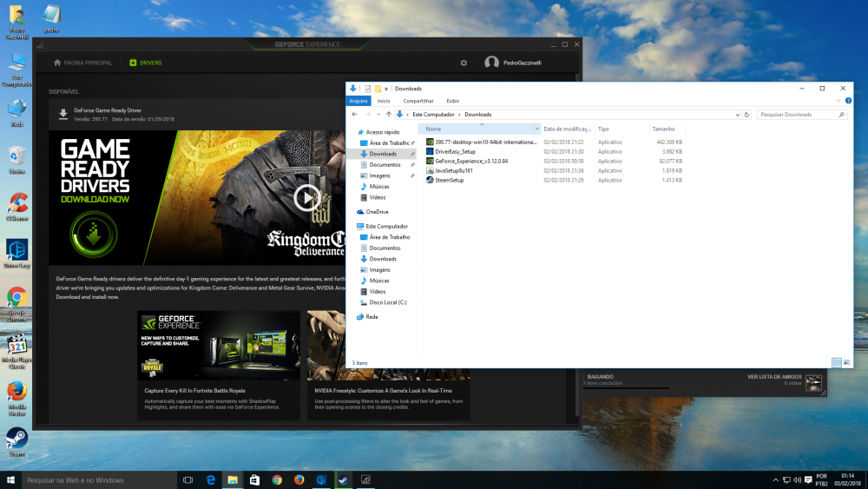Open the NVIDIA Freestyle article link
The image size is (868, 489).
coord(383,391)
